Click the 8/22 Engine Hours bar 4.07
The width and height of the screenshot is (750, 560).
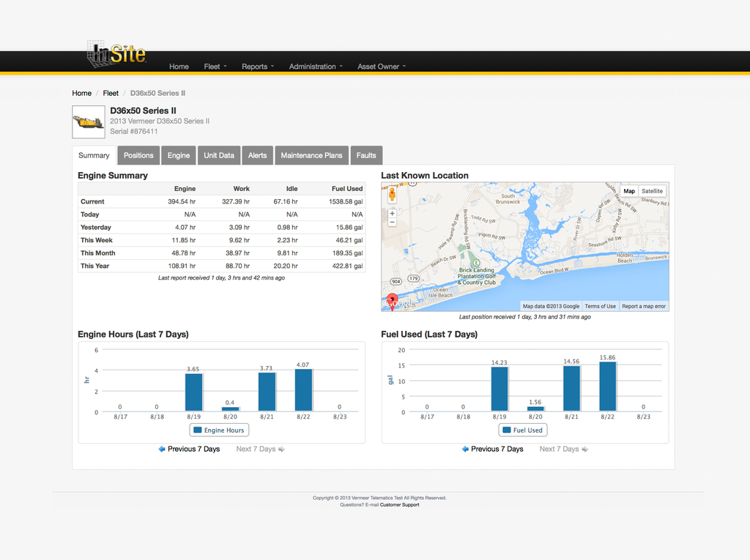(x=303, y=389)
